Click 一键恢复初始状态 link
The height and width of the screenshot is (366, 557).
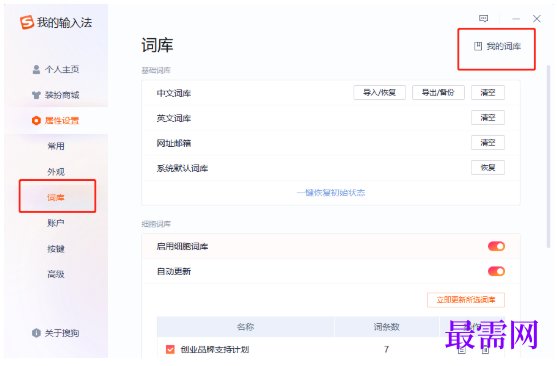tap(331, 193)
